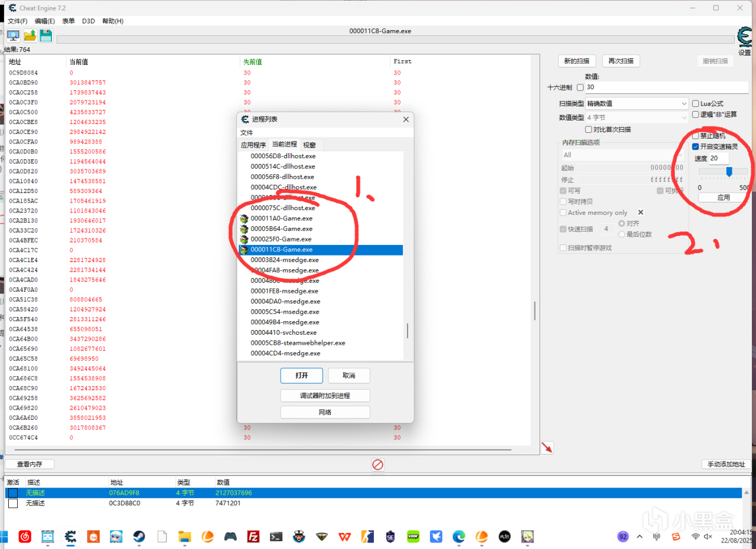Switch to the 视窗 tab in process list
The width and height of the screenshot is (756, 549).
[x=309, y=145]
